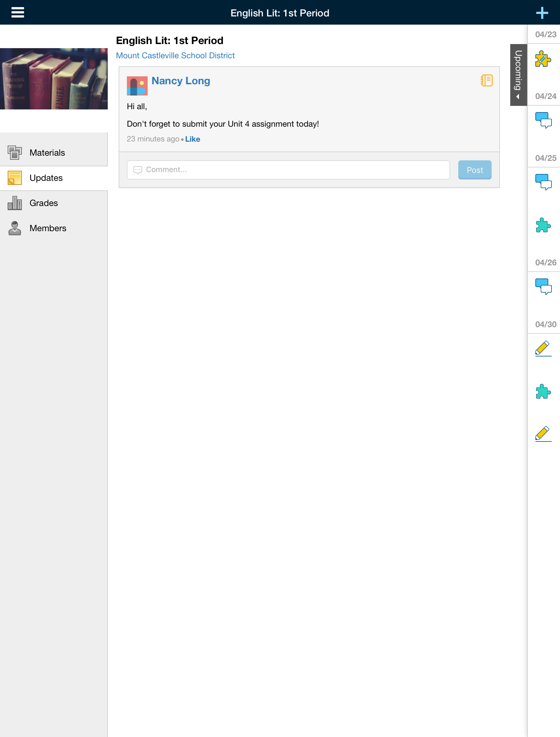Open the discussion icon under 04/26
The image size is (560, 737).
(x=543, y=286)
